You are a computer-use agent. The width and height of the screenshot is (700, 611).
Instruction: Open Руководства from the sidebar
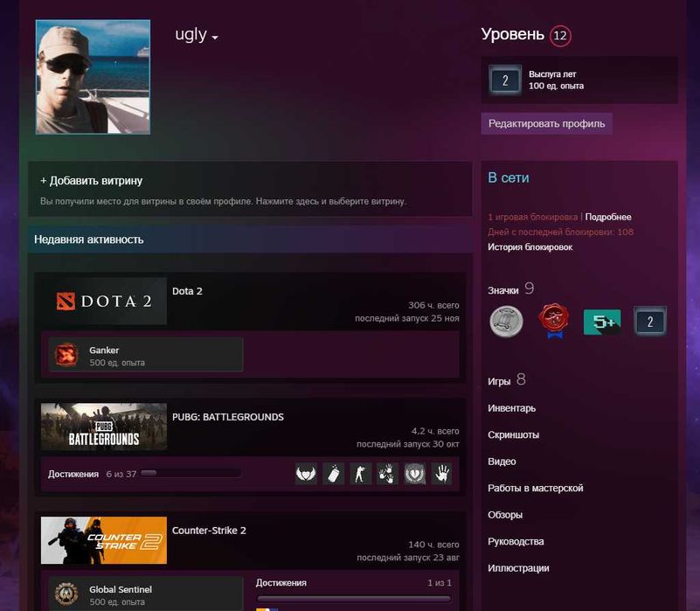click(x=516, y=541)
